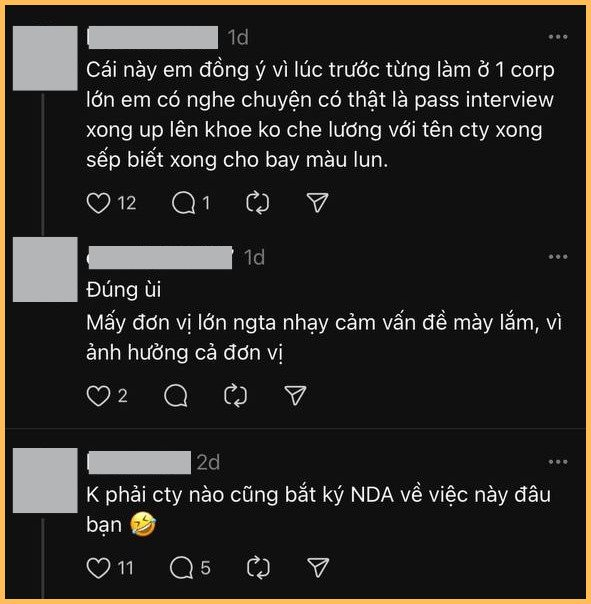Open the first commenter's blurred username
The height and width of the screenshot is (604, 591).
pyautogui.click(x=153, y=37)
